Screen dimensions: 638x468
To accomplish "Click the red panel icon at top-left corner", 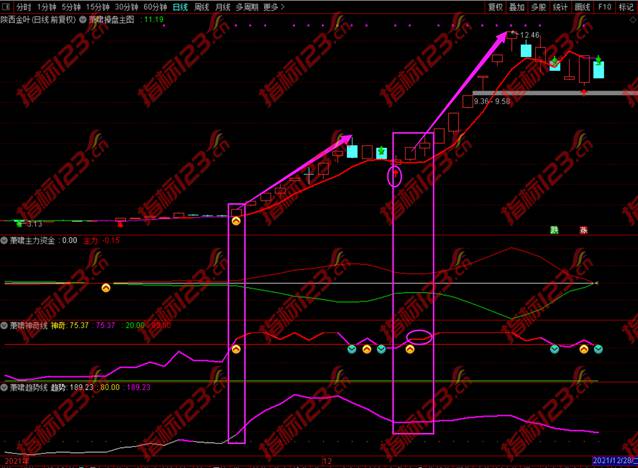I will point(6,6).
